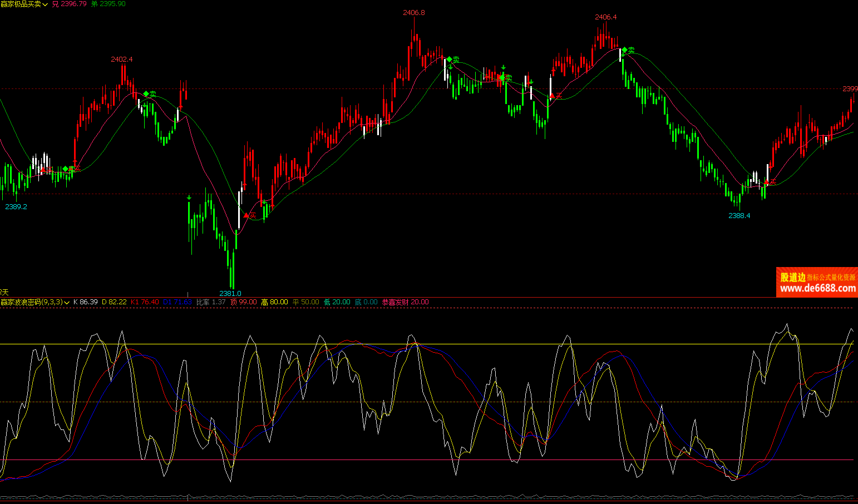Click the red buy triangle right of the 2388.4 low
Screen dimensions: 858x504
[x=766, y=182]
